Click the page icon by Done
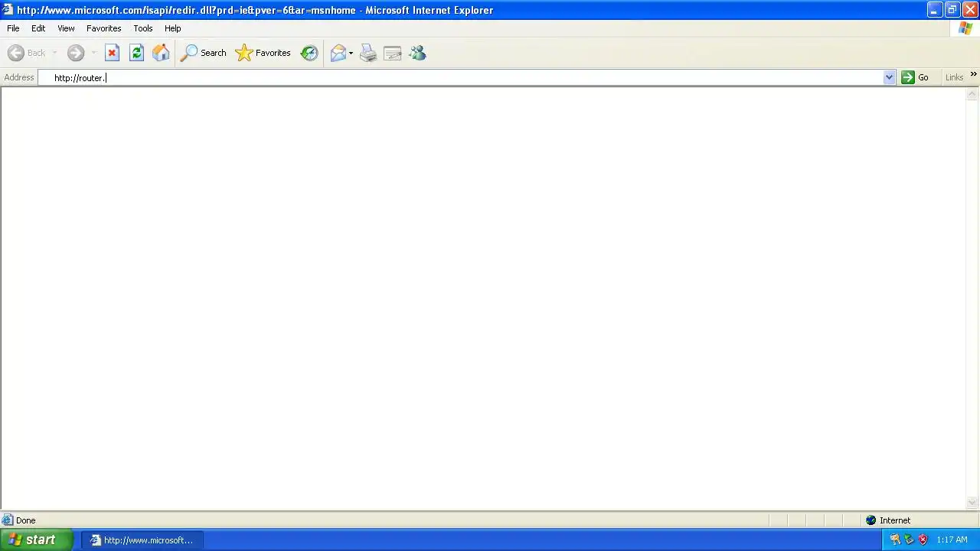Image resolution: width=980 pixels, height=551 pixels. 8,520
